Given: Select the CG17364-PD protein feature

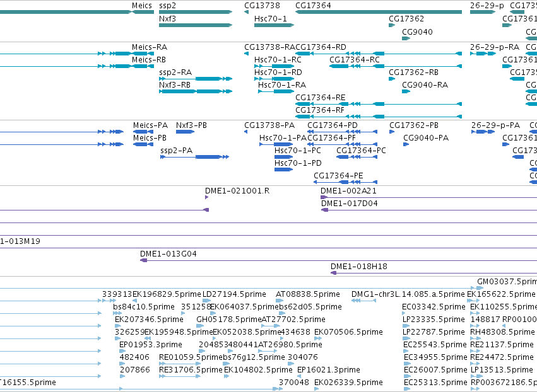Looking at the screenshot, I should click(x=342, y=132).
